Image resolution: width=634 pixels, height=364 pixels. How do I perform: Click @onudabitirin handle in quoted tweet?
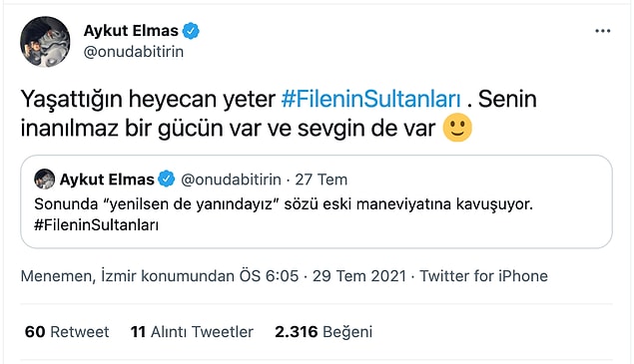click(x=231, y=180)
